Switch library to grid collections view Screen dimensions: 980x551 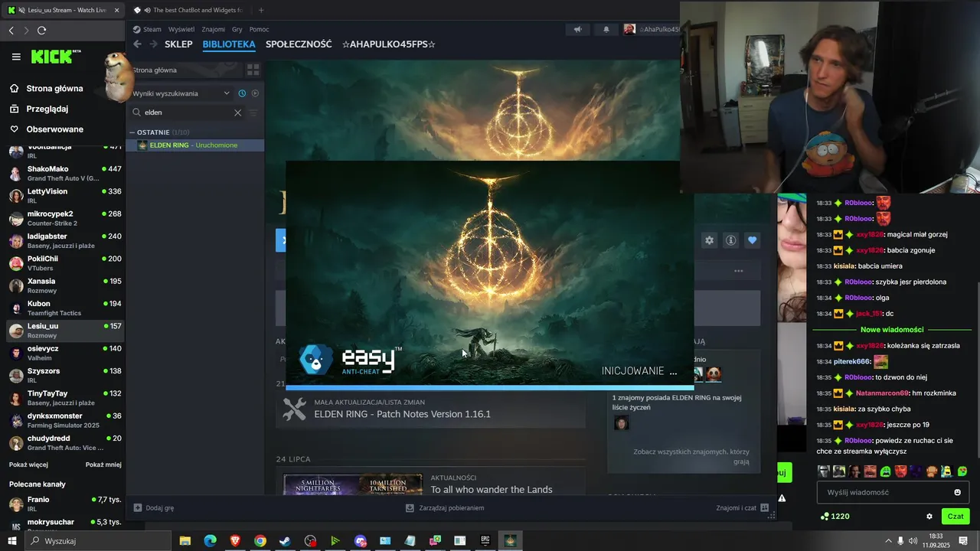[x=253, y=70]
